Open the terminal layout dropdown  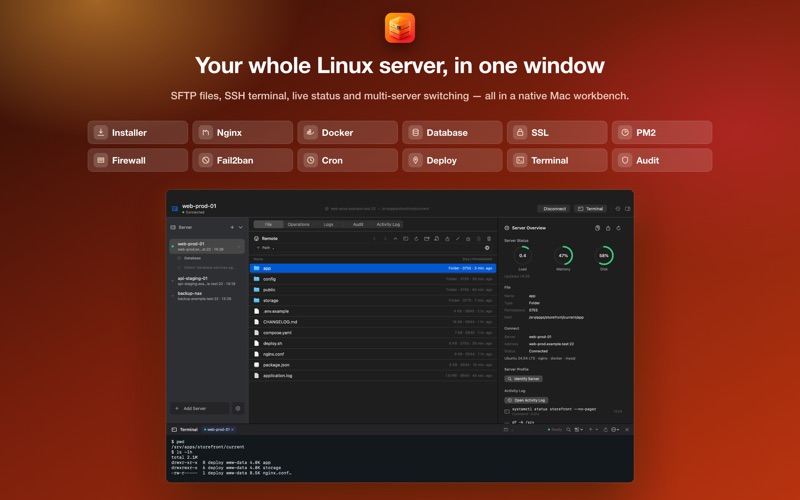[579, 430]
